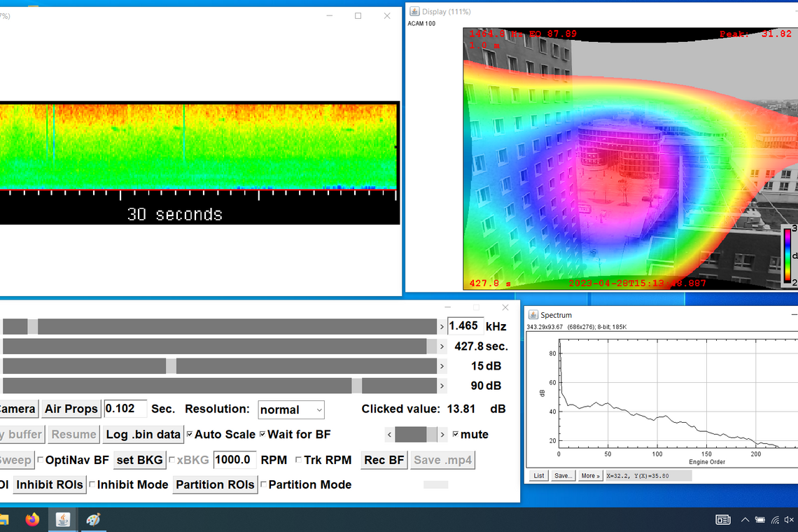Click the RPM input field showing 1000.0
The height and width of the screenshot is (532, 798).
pos(234,459)
